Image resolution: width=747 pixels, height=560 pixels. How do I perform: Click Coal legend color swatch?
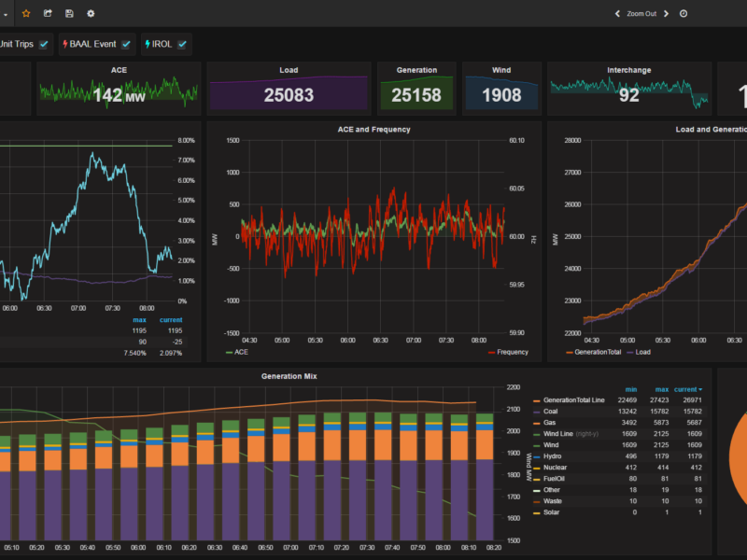(x=536, y=412)
